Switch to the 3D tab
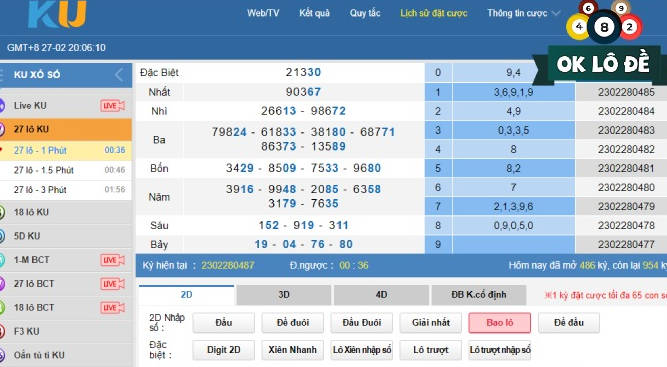Screen dimensions: 667x367 click(x=284, y=295)
